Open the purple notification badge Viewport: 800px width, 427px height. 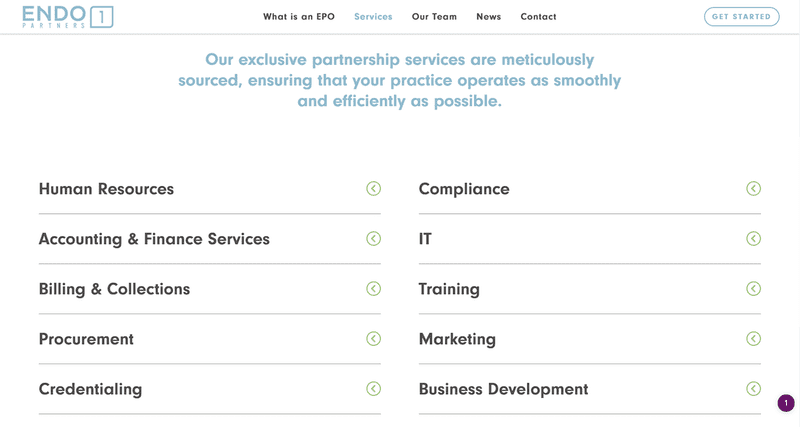click(786, 403)
